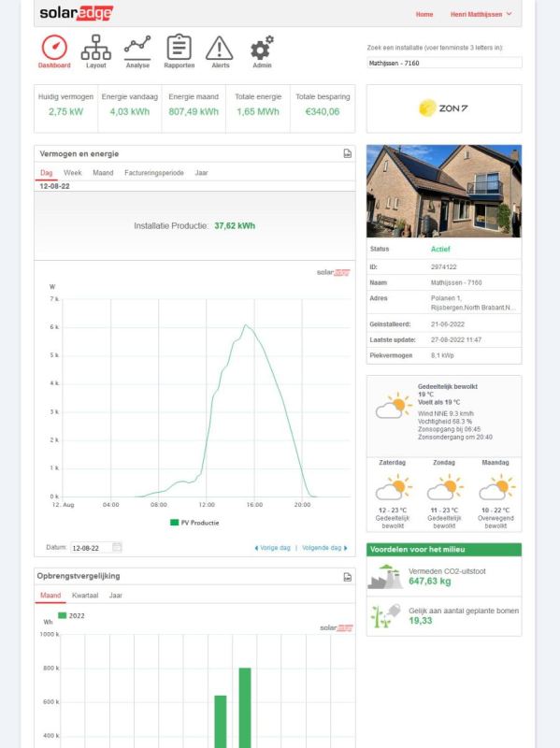
Task: Select the Dag tab
Action: 46,173
